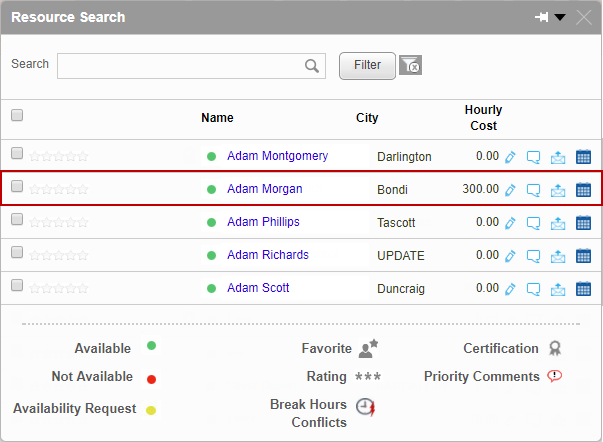This screenshot has height=442, width=603.
Task: Select the checkbox for Adam Scott
Action: coord(17,286)
